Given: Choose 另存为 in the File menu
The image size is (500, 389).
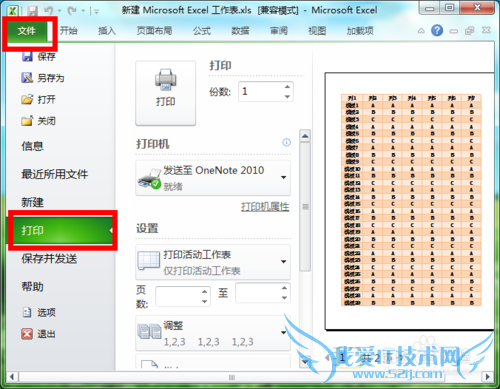Looking at the screenshot, I should [x=43, y=78].
